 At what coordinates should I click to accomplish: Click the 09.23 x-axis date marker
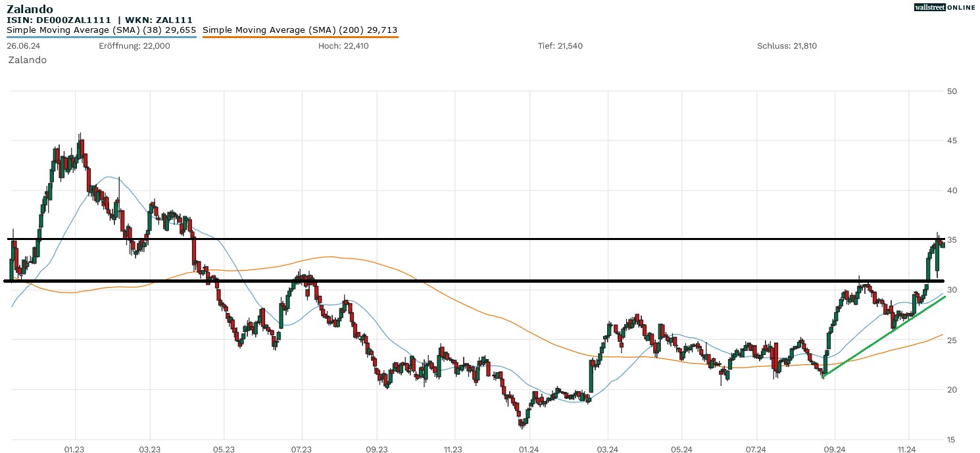[x=376, y=450]
